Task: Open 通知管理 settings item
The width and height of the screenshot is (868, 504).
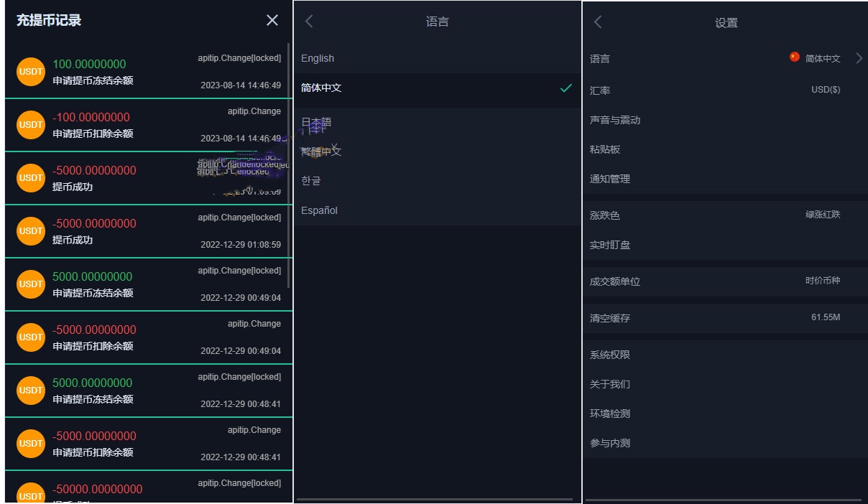Action: click(x=610, y=179)
